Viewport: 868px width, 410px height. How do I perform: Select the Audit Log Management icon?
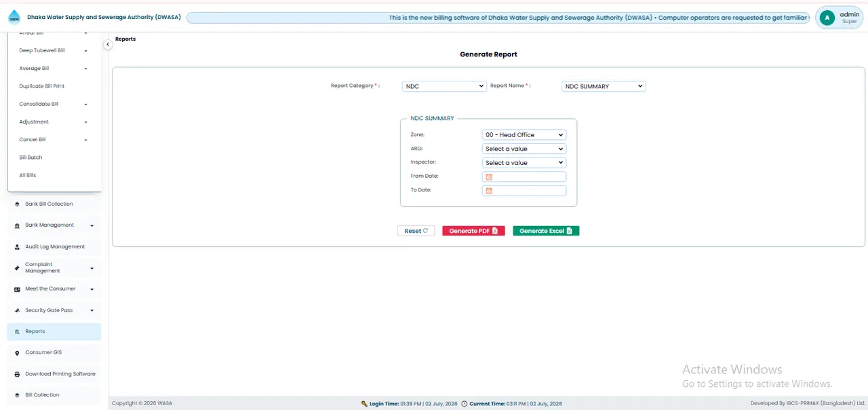click(x=17, y=247)
